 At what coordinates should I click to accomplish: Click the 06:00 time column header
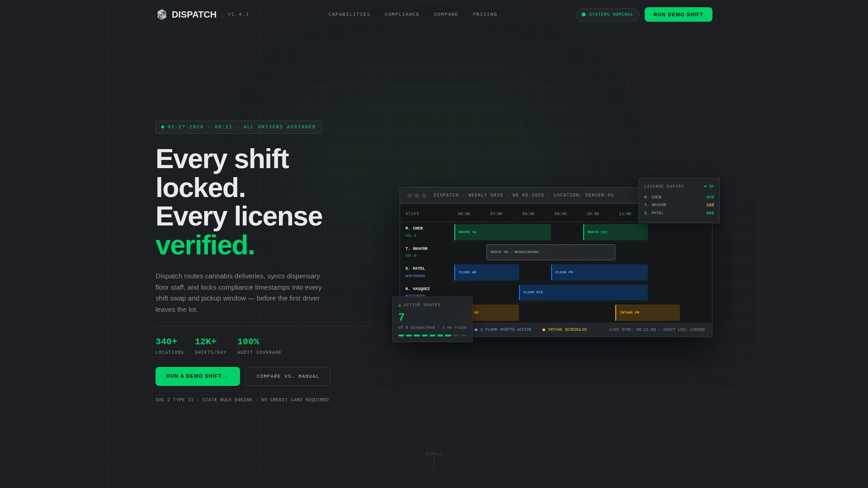[464, 214]
